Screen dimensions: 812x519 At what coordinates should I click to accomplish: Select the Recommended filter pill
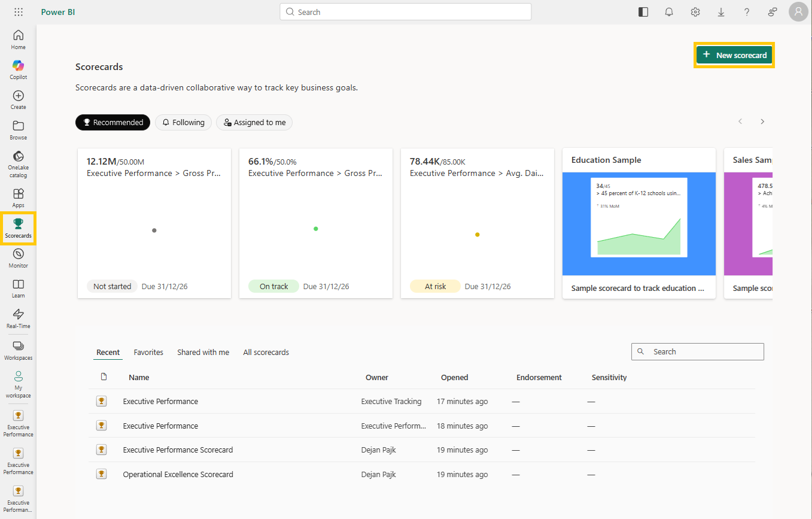113,122
